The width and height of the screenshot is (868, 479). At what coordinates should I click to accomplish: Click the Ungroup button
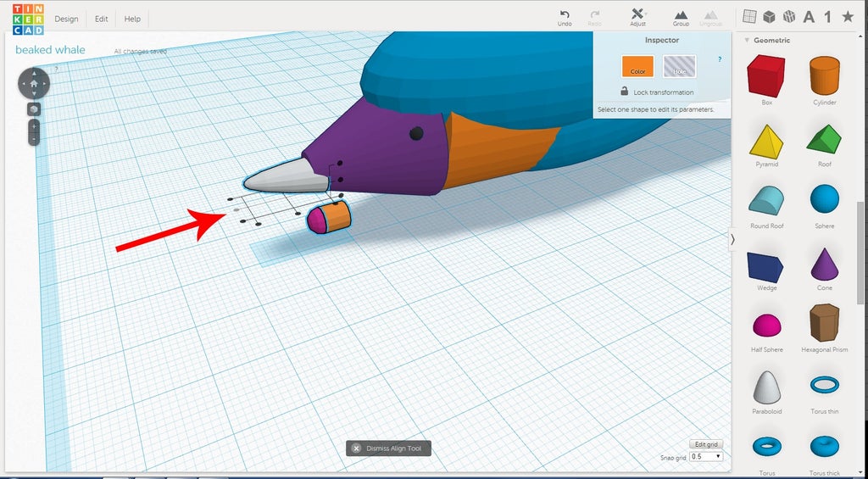coord(710,18)
